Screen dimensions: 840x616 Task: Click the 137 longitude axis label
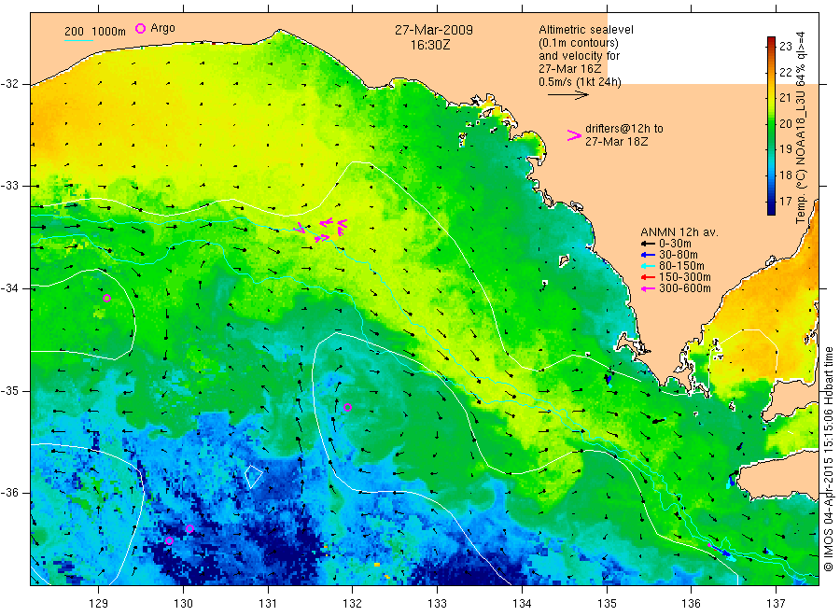coord(776,604)
